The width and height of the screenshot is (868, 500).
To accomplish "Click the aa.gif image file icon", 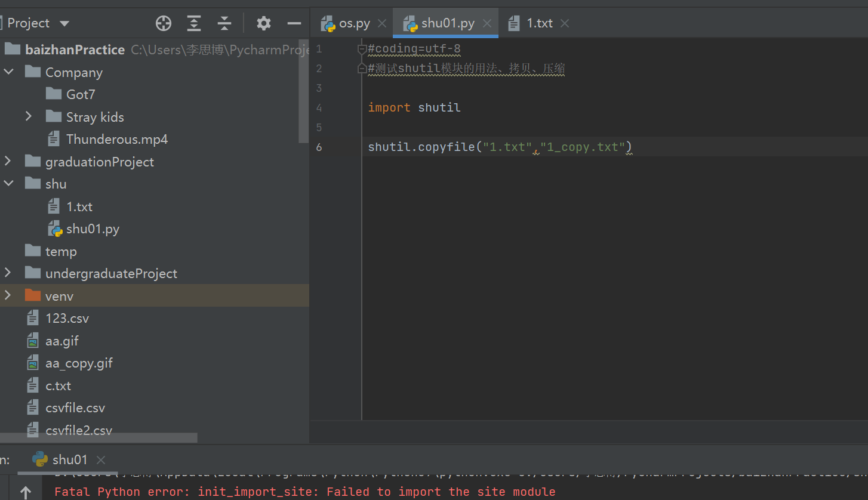I will (x=33, y=341).
